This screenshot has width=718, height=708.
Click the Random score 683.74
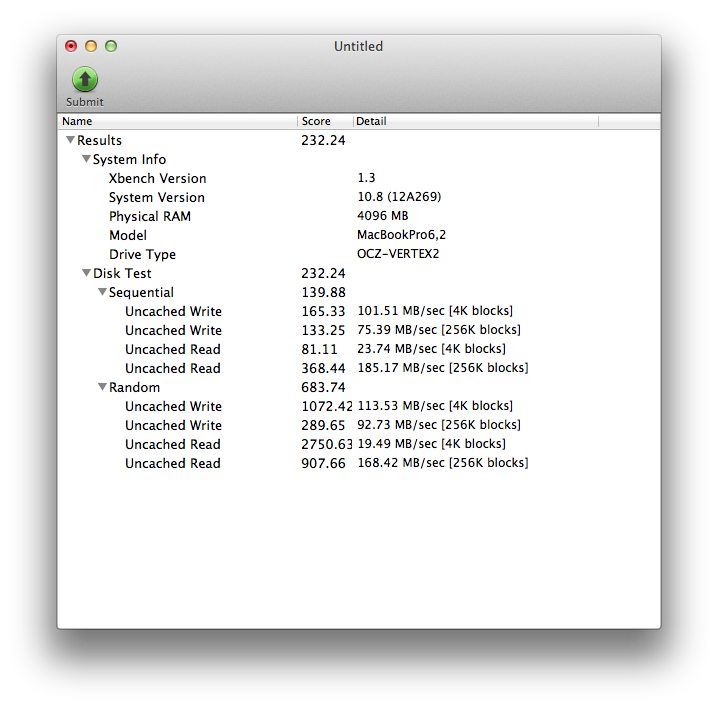click(x=323, y=387)
